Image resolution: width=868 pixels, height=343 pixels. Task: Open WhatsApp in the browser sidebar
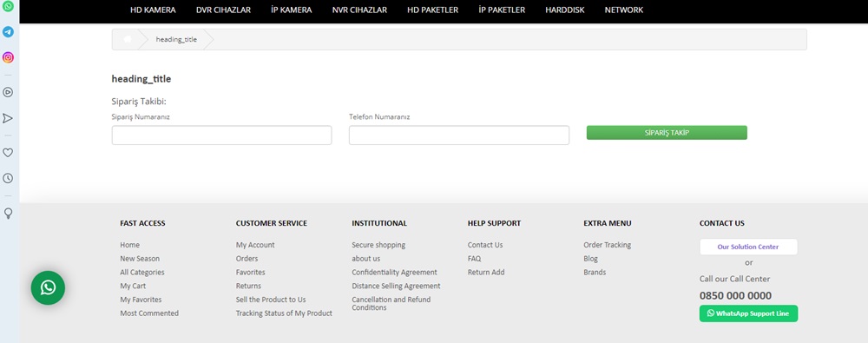[8, 7]
